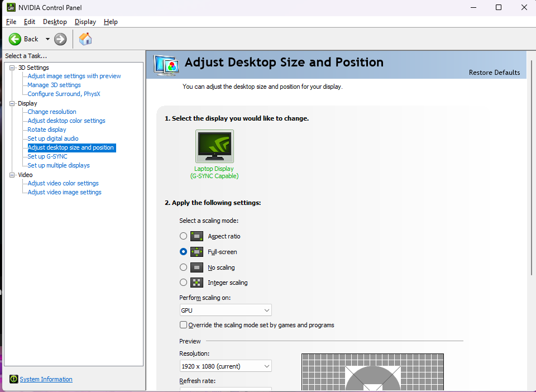536x392 pixels.
Task: Open the Resolution dropdown
Action: 226,366
